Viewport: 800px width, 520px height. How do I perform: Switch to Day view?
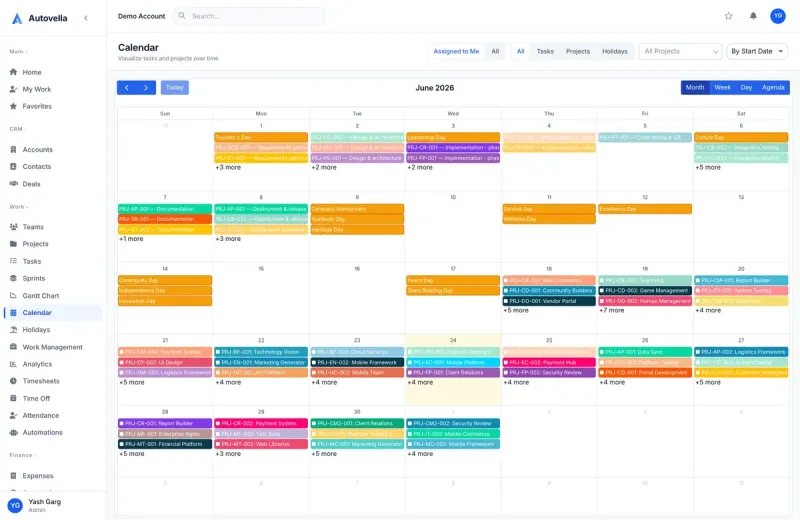746,88
